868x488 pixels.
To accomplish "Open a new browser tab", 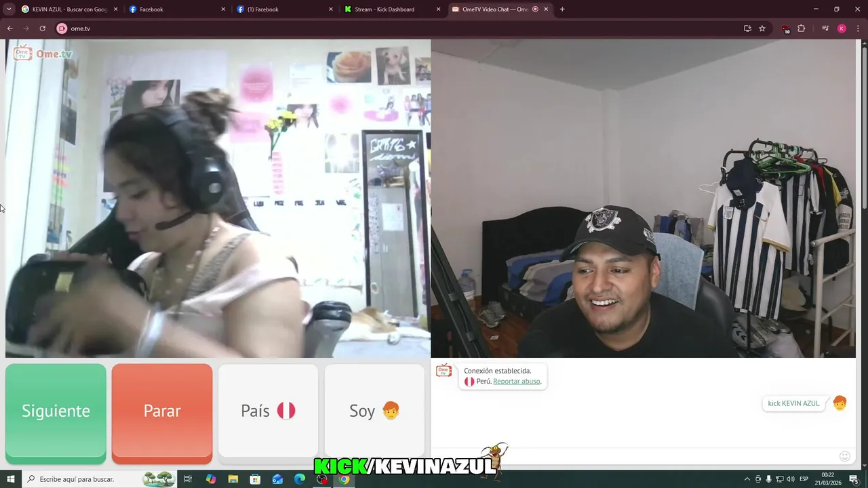I will click(x=562, y=9).
